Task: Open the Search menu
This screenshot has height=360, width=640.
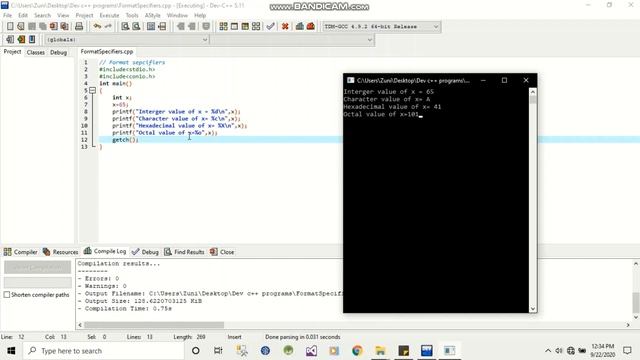Action: pos(42,15)
